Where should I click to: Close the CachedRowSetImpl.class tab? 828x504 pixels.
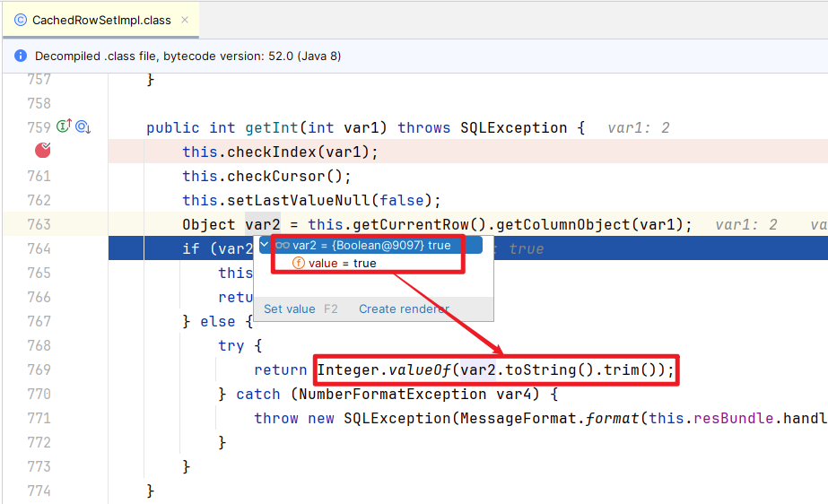point(185,20)
